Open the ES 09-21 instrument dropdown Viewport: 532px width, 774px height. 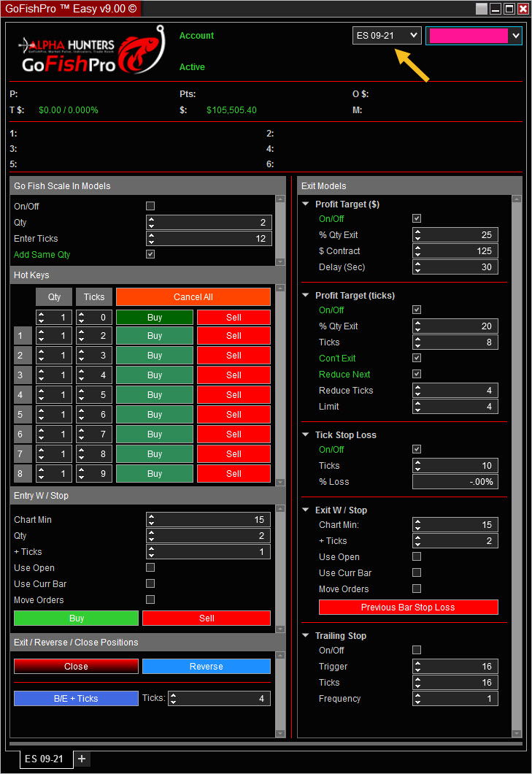[x=387, y=36]
